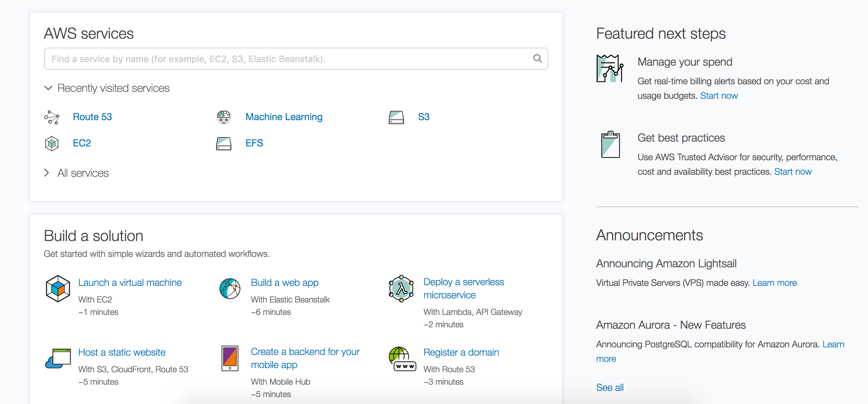This screenshot has width=868, height=404.
Task: Click the Manage your spend billing icon
Action: point(610,68)
